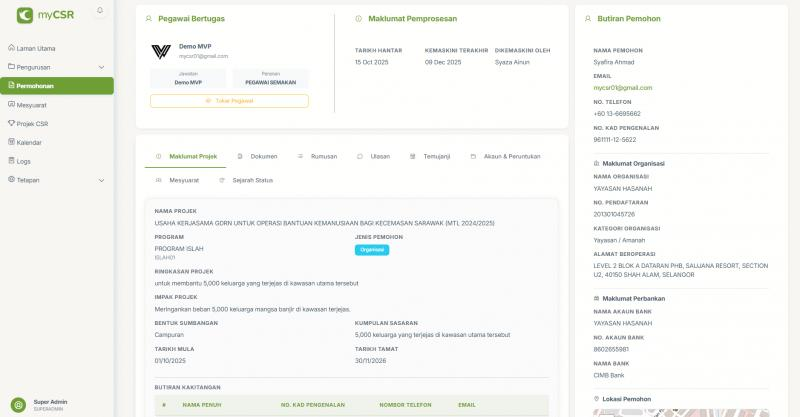Open Akaun & Peruntukan tab
Screen dimensions: 800x417
click(x=506, y=157)
